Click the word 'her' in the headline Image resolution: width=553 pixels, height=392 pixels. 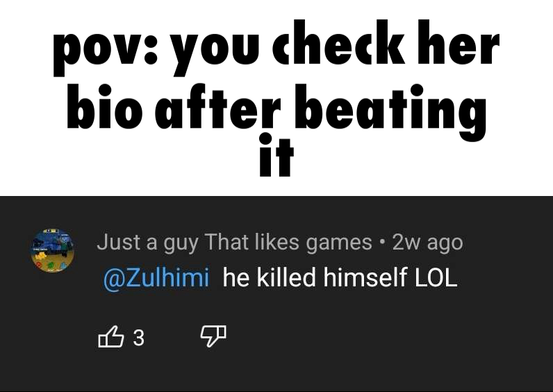click(x=459, y=42)
